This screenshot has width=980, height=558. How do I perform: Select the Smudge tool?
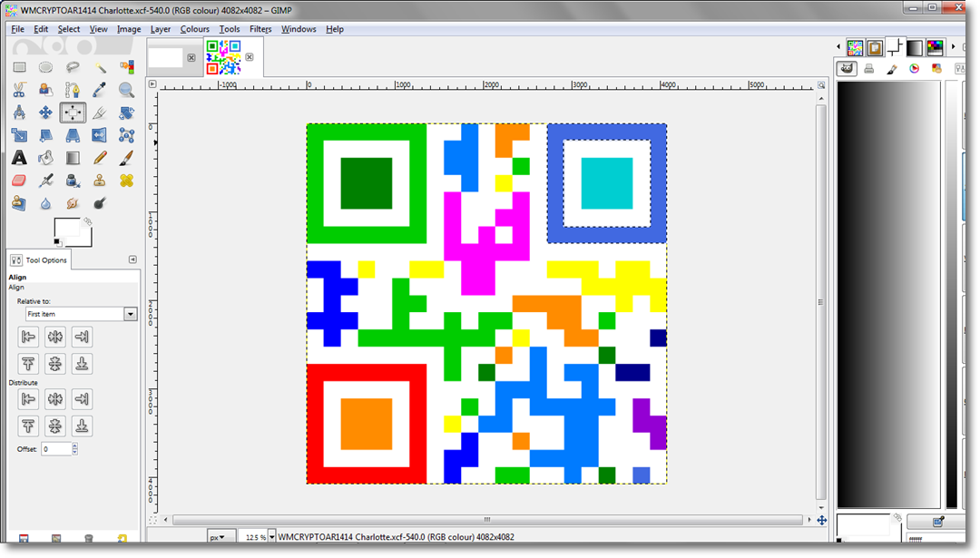pos(73,203)
